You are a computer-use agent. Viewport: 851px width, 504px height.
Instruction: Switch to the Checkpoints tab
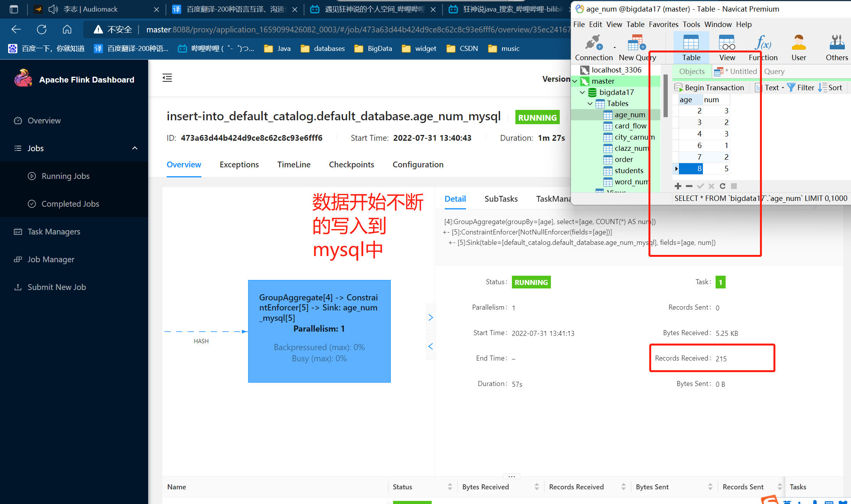(x=351, y=165)
